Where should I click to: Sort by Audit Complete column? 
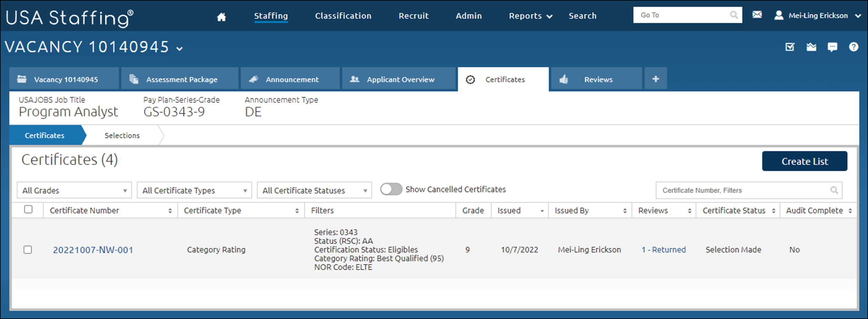850,211
